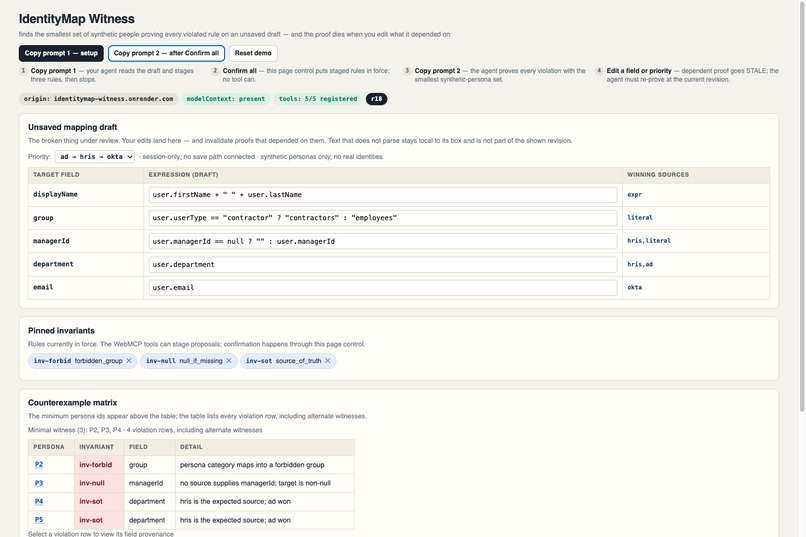Click the origin identitymap-witness.onrender.com badge
This screenshot has height=537, width=806.
click(x=98, y=99)
